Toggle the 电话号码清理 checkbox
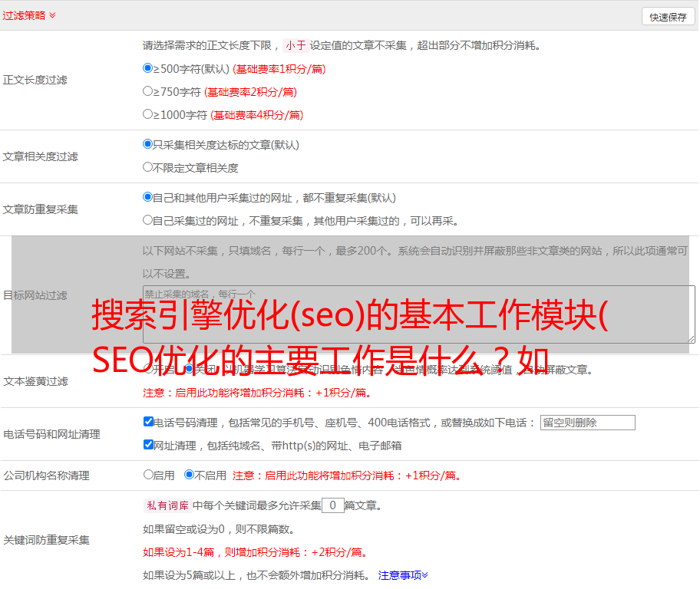This screenshot has width=700, height=589. pos(149,422)
